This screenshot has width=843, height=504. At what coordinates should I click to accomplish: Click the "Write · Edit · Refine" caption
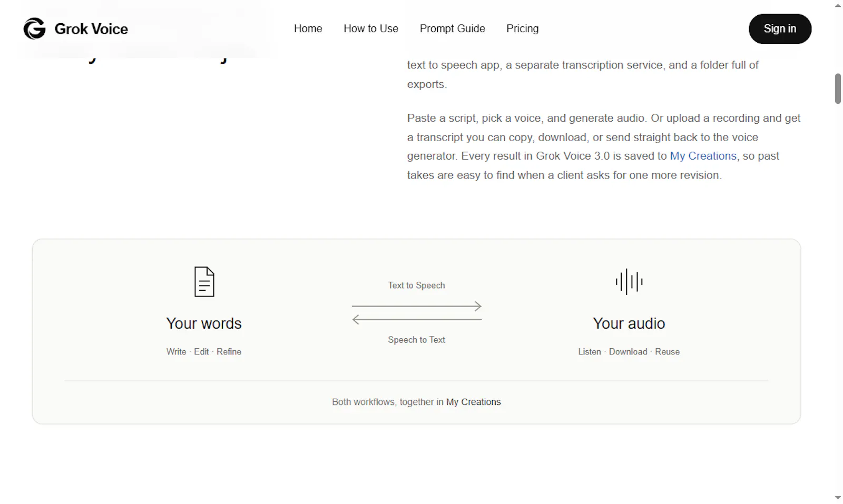[x=204, y=352]
